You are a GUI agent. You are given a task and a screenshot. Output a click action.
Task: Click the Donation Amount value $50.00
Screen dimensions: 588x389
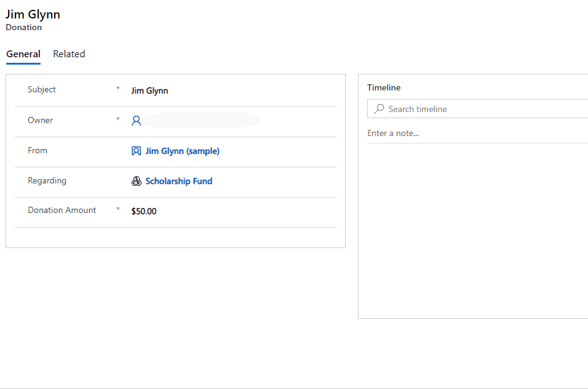coord(144,211)
